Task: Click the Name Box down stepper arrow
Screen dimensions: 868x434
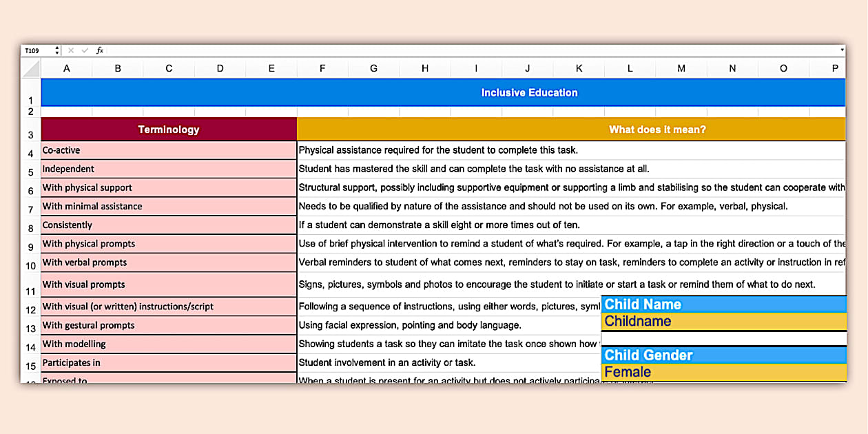Action: 56,52
